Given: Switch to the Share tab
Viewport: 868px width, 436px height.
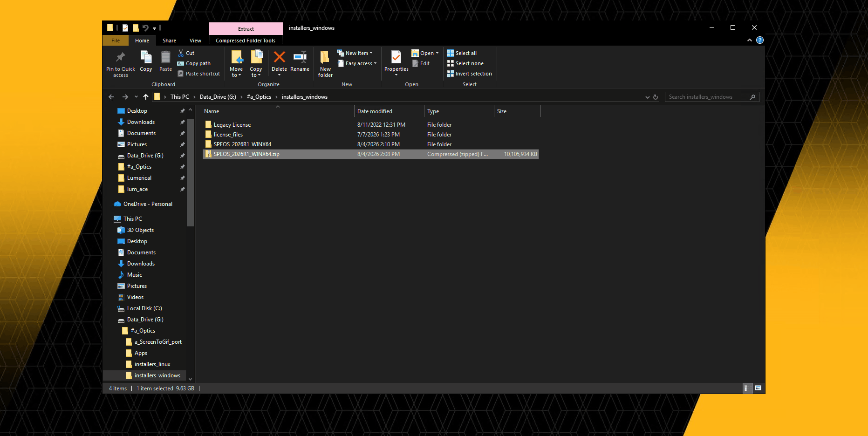Looking at the screenshot, I should pos(169,41).
